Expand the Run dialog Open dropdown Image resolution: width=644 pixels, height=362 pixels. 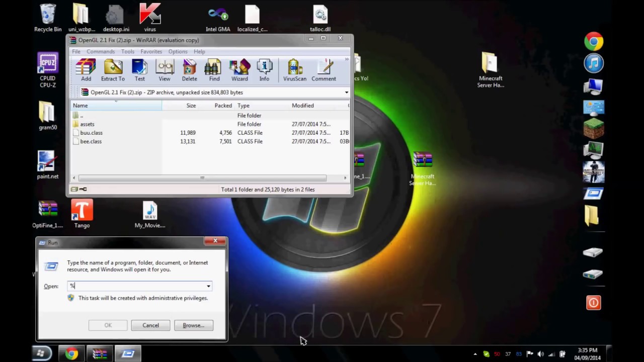pyautogui.click(x=208, y=286)
